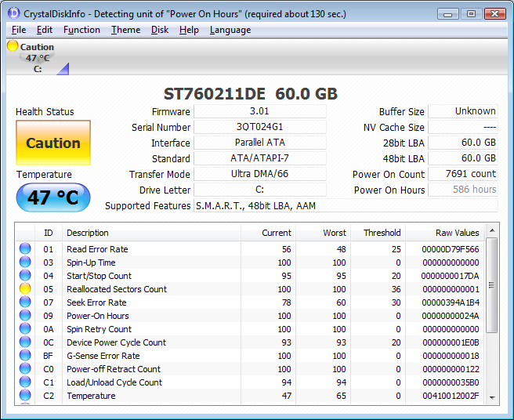Viewport: 514px width, 420px height.
Task: Click the status orb for Temperature row
Action: 25,395
